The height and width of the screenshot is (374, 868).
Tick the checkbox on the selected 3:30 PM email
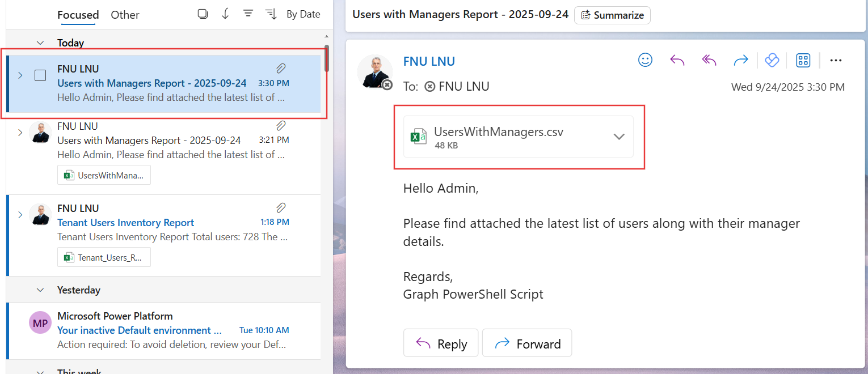point(40,75)
